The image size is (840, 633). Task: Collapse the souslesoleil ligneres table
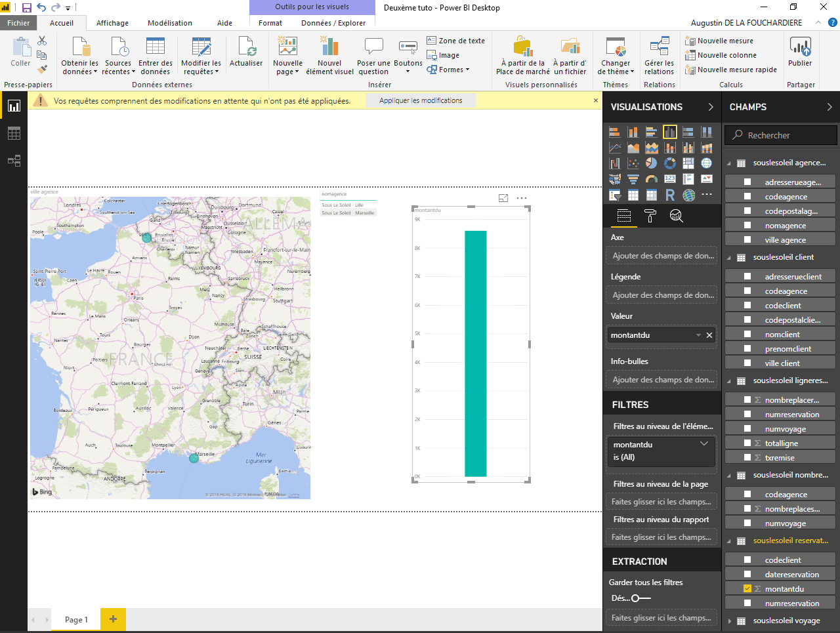point(729,381)
